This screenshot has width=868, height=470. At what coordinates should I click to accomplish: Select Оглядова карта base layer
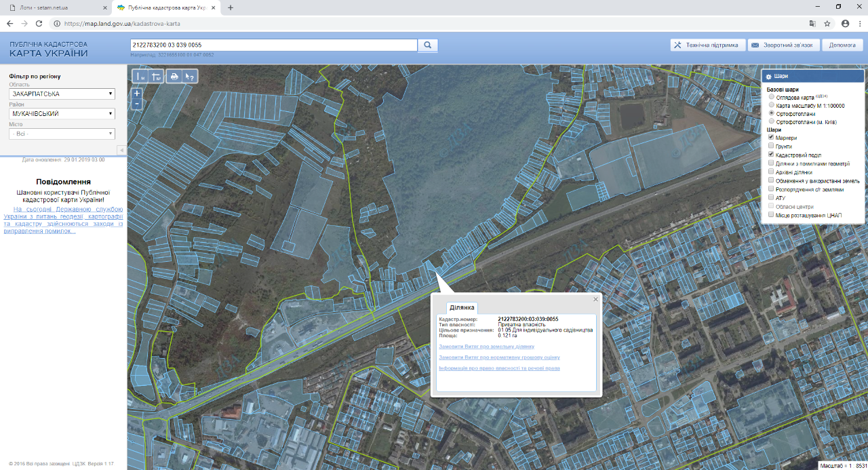(771, 97)
